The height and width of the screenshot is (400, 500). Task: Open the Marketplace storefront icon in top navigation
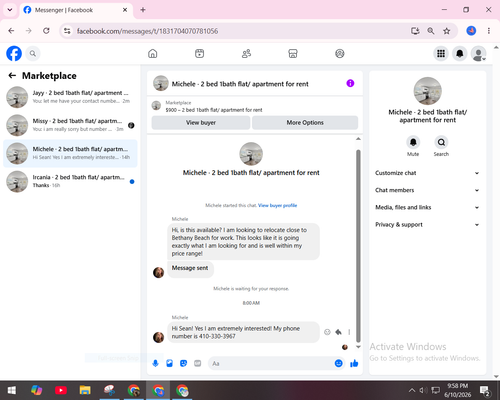click(293, 53)
